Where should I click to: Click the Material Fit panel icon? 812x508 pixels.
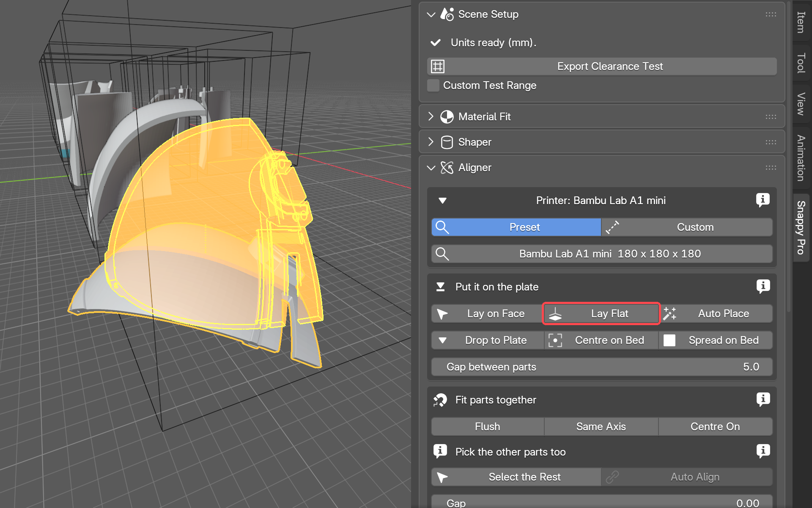click(x=447, y=116)
